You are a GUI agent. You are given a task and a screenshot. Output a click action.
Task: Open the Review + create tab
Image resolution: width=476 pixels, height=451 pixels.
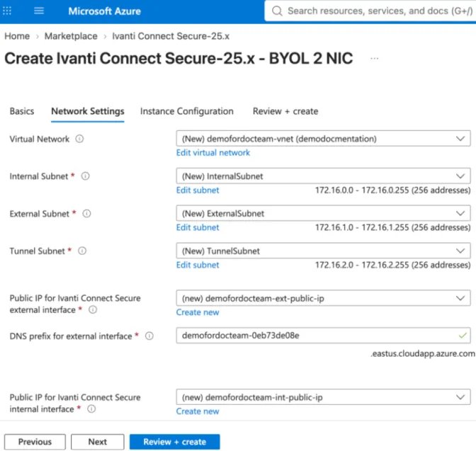click(285, 111)
